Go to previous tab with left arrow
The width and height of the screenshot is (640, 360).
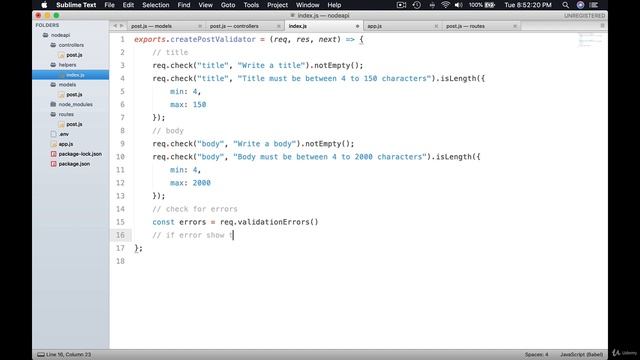coord(115,26)
